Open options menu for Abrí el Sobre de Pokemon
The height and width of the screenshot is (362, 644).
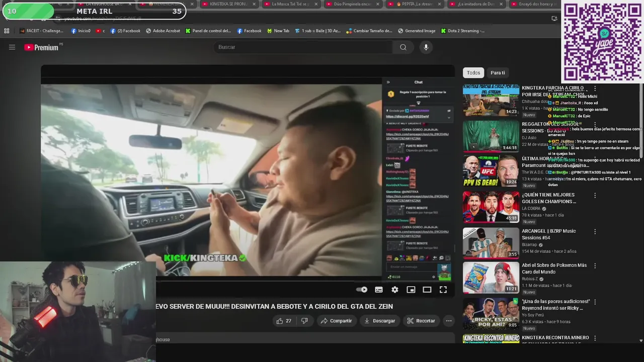(595, 265)
